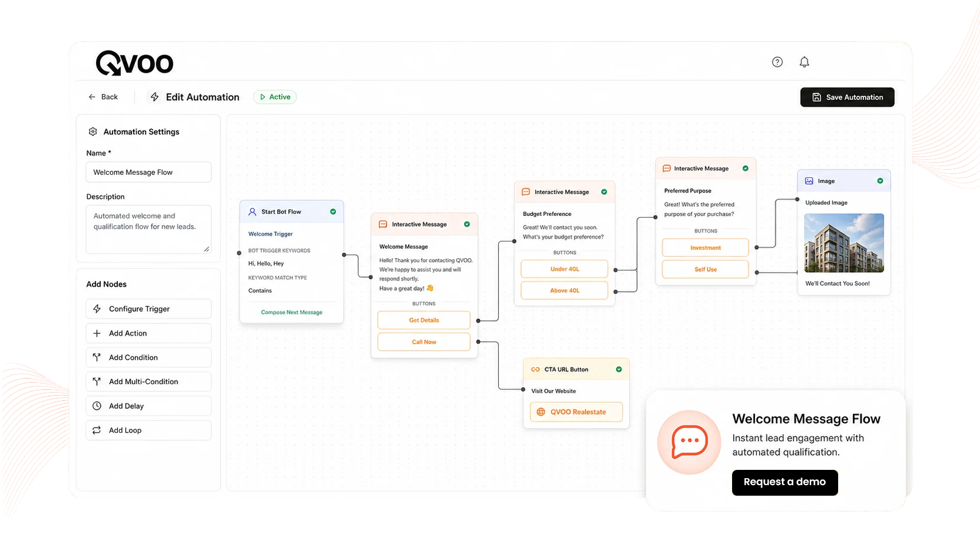Screen dimensions: 980x552
Task: Click the loop arrows icon next to Add Loop
Action: point(97,430)
